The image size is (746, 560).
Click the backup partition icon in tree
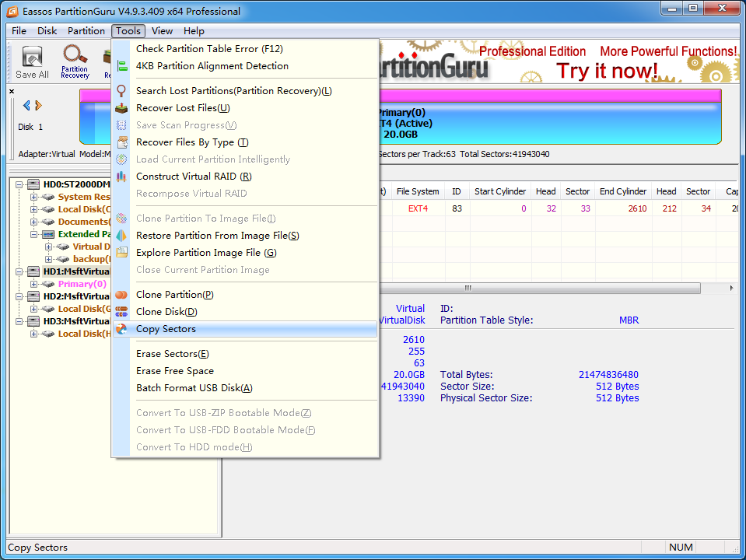tap(63, 259)
